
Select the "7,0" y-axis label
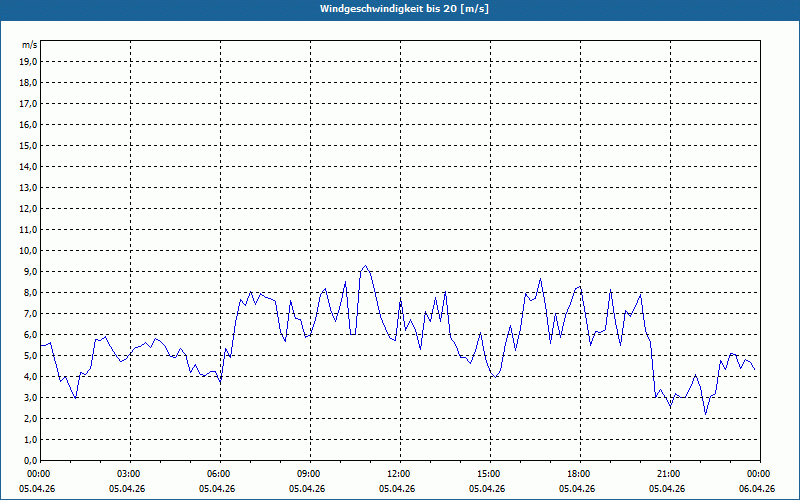coord(30,313)
